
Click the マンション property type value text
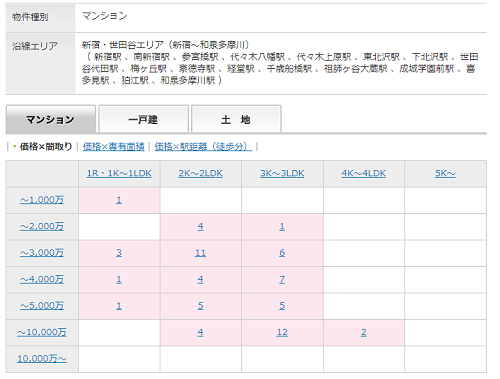[105, 16]
